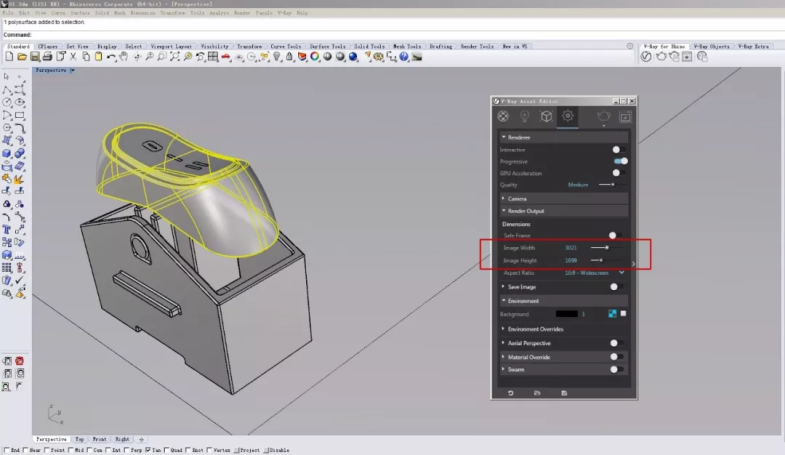Turn off the Progressive toggle
Screen dimensions: 785x455
620,161
